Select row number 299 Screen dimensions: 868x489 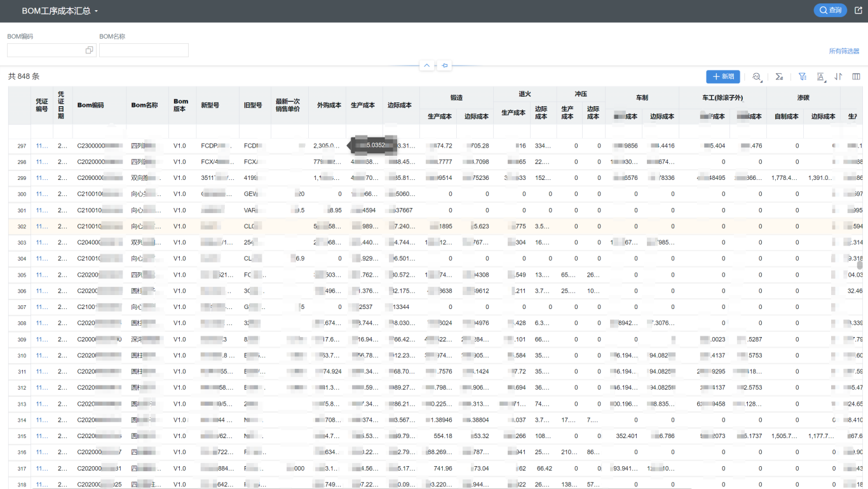coord(22,178)
